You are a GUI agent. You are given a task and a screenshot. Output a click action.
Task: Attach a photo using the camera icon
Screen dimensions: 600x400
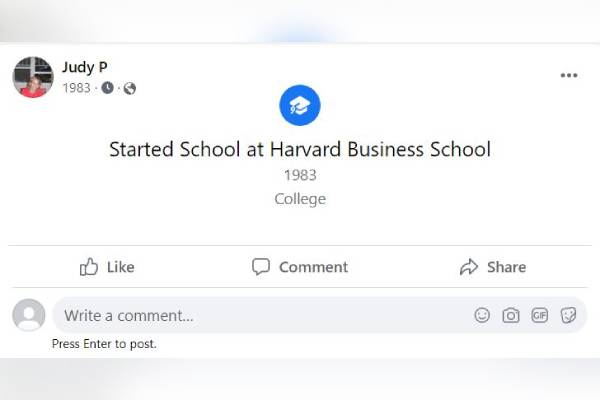tap(511, 315)
